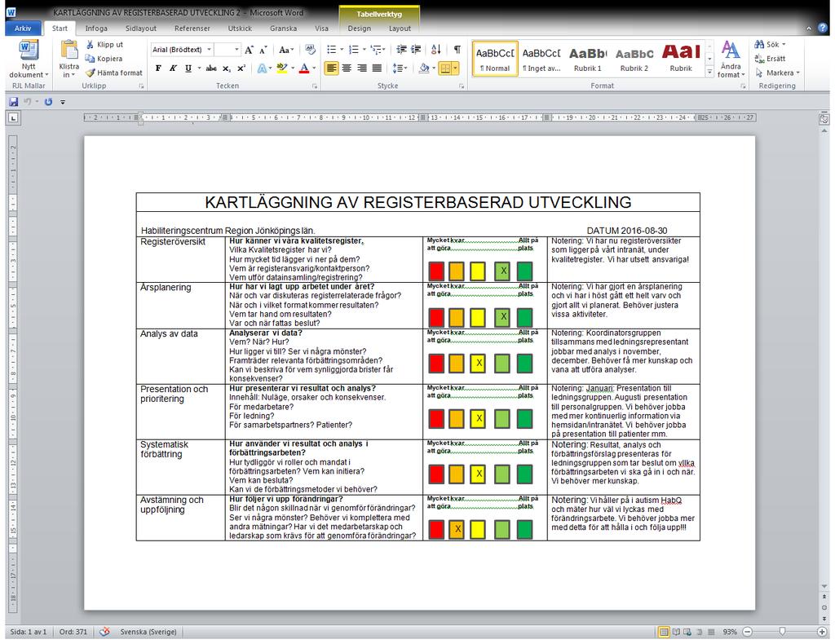Toggle left text alignment

pyautogui.click(x=331, y=68)
